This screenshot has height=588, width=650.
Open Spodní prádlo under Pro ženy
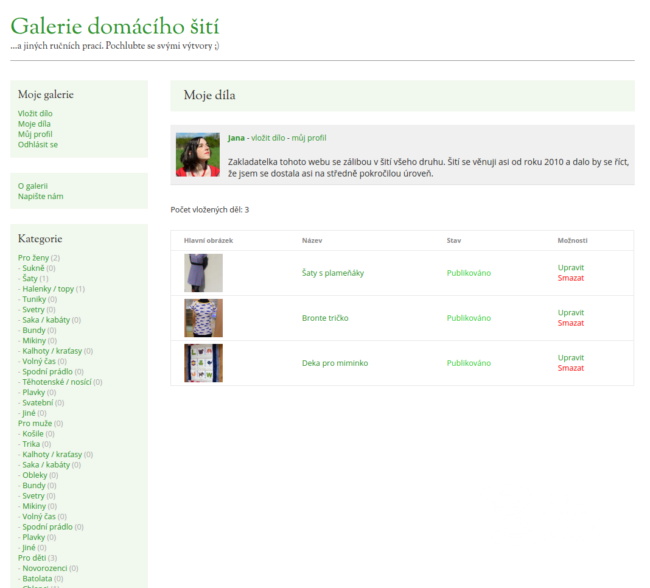point(47,372)
